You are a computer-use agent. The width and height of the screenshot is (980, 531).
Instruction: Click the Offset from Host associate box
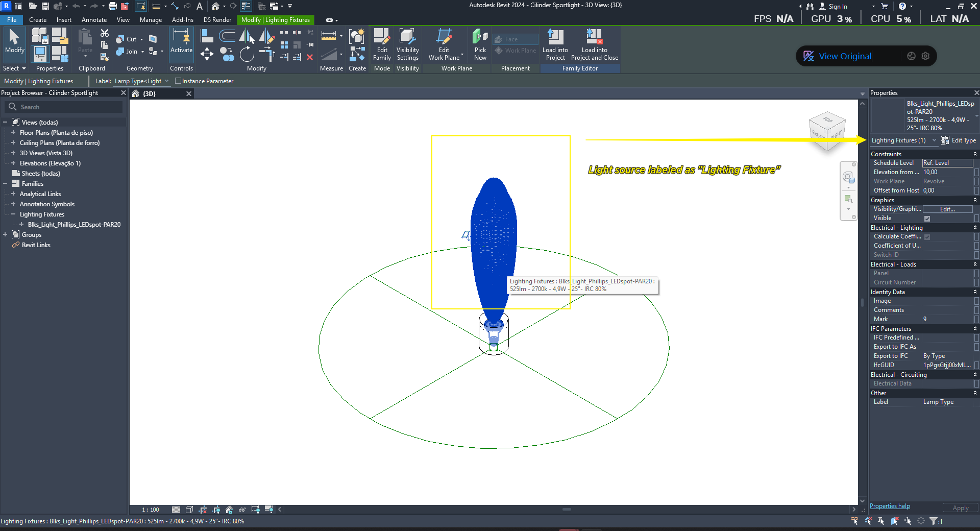976,190
